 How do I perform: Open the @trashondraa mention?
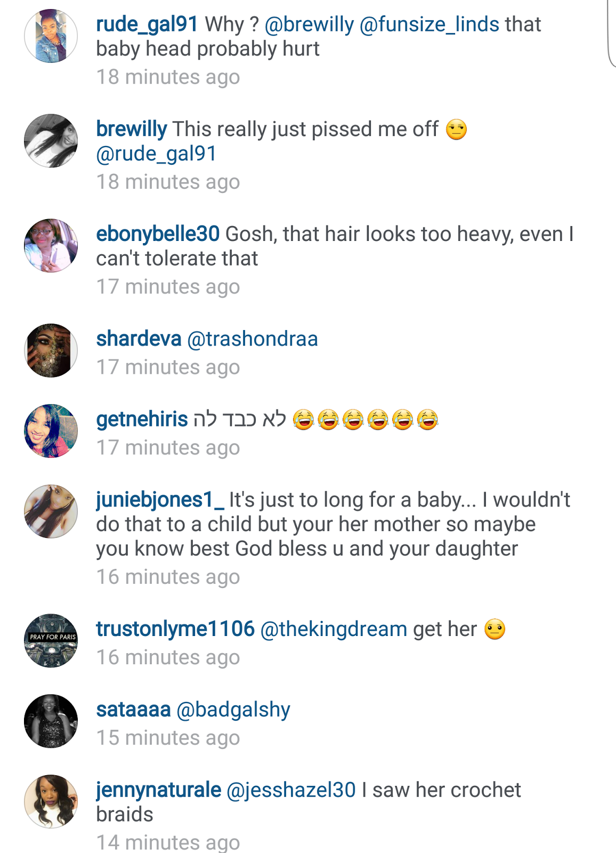click(253, 339)
